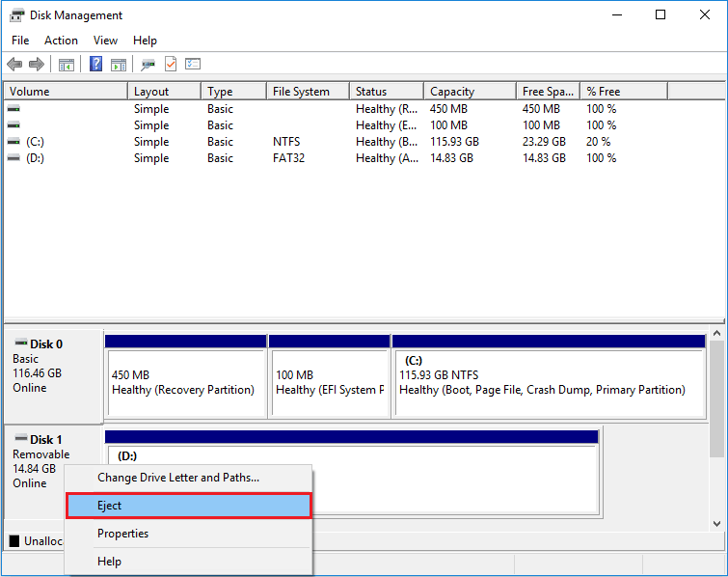728x577 pixels.
Task: Sort by the Free Space column header
Action: (549, 91)
